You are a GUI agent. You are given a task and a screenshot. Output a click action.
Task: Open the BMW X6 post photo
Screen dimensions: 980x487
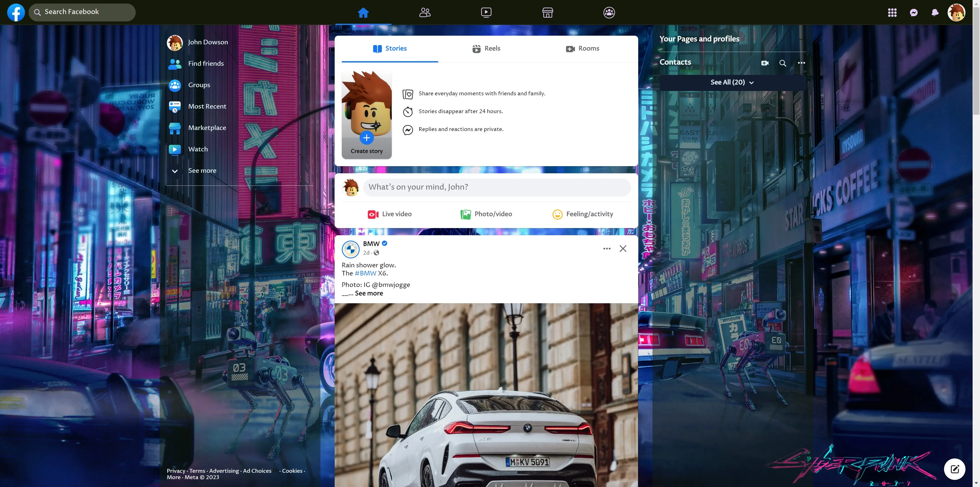[486, 395]
